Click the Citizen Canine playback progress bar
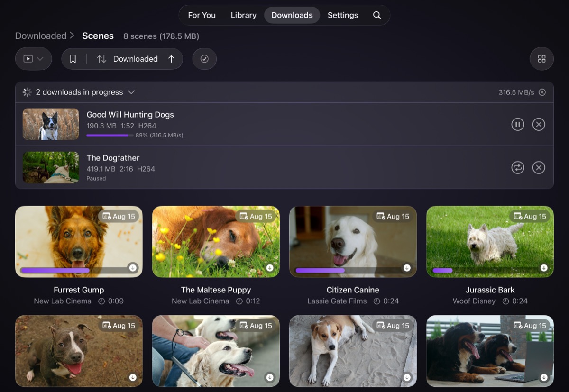569x392 pixels. pyautogui.click(x=347, y=270)
